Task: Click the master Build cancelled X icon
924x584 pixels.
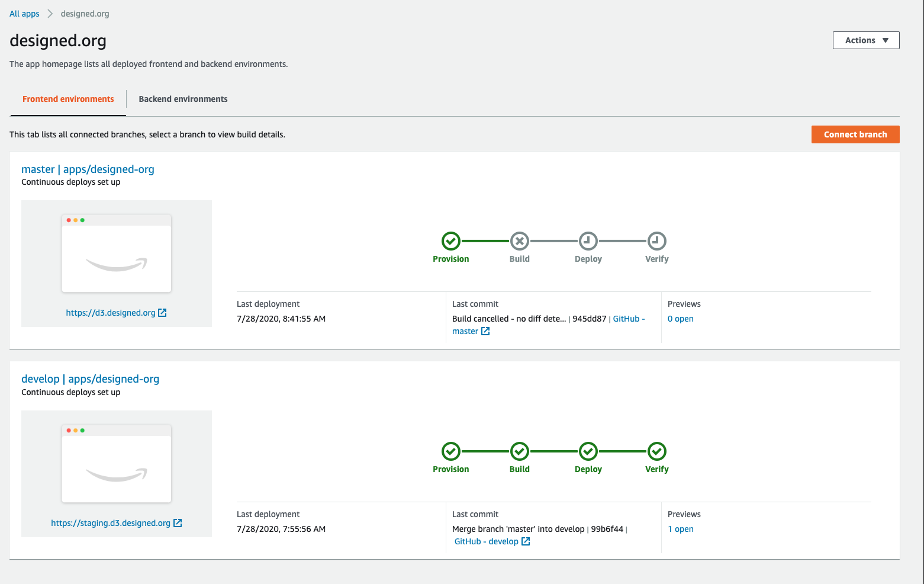Action: pyautogui.click(x=520, y=241)
